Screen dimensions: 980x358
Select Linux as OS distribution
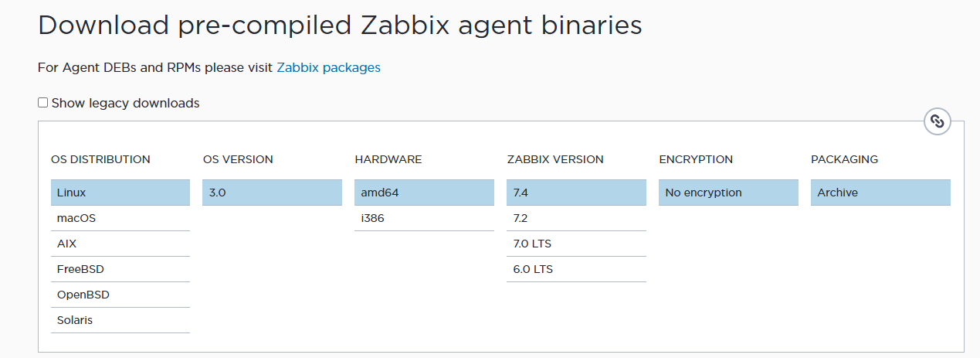coord(120,193)
